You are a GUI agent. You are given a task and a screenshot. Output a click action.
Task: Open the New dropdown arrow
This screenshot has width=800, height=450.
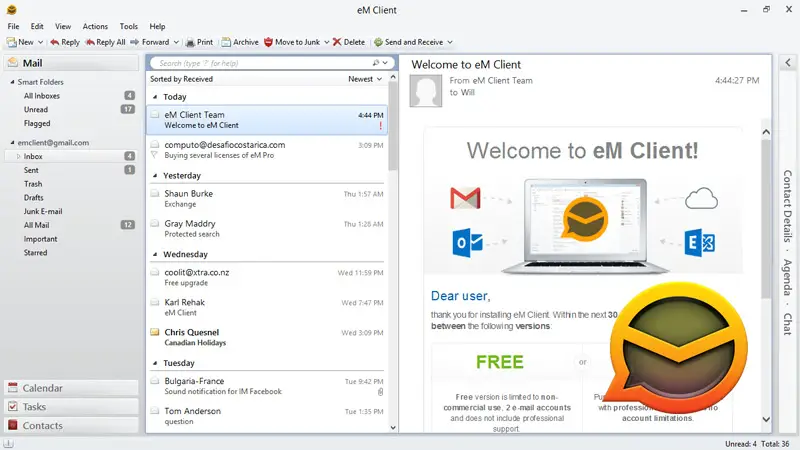click(x=40, y=42)
